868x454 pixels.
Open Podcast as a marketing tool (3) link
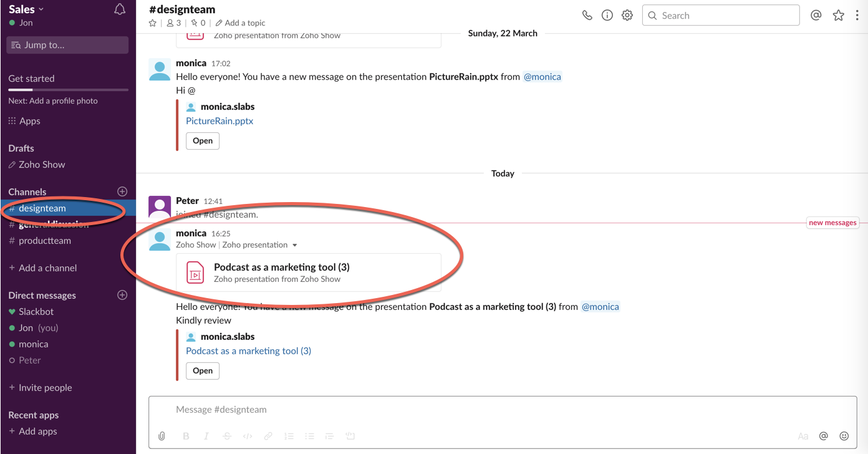coord(248,351)
